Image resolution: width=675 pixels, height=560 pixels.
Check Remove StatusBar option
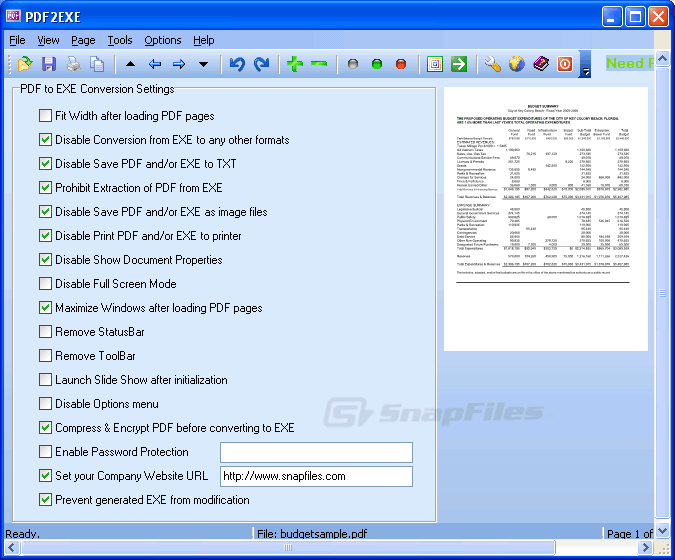pyautogui.click(x=45, y=331)
